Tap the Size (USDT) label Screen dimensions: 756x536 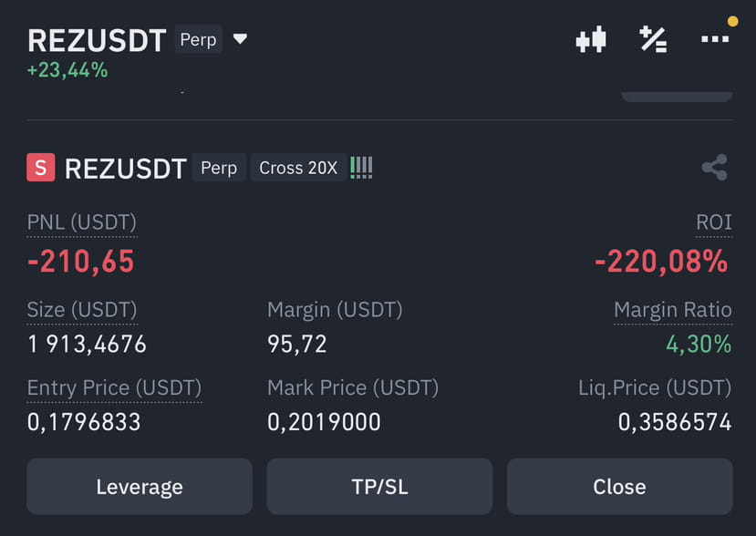pos(82,309)
